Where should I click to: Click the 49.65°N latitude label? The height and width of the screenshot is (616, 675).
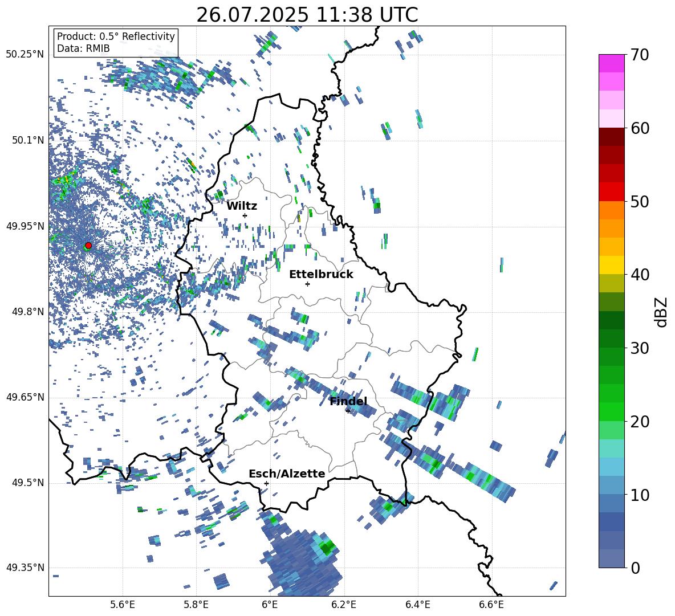25,397
